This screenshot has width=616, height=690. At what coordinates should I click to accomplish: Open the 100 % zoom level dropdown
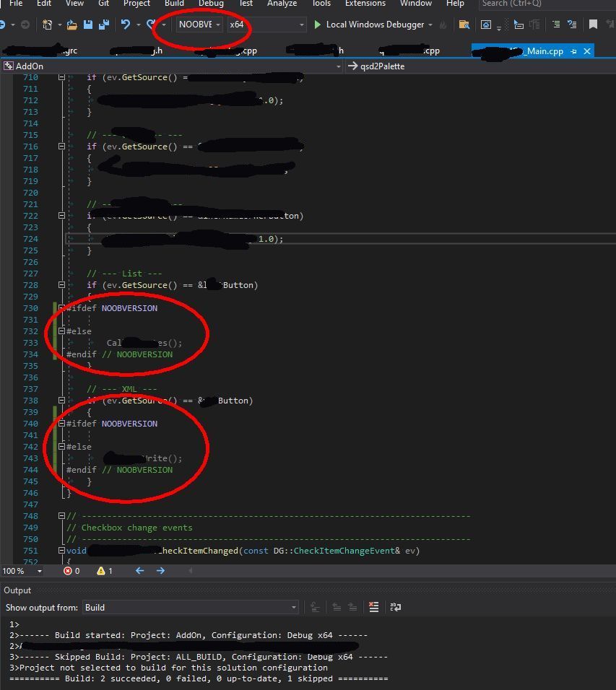coord(22,571)
